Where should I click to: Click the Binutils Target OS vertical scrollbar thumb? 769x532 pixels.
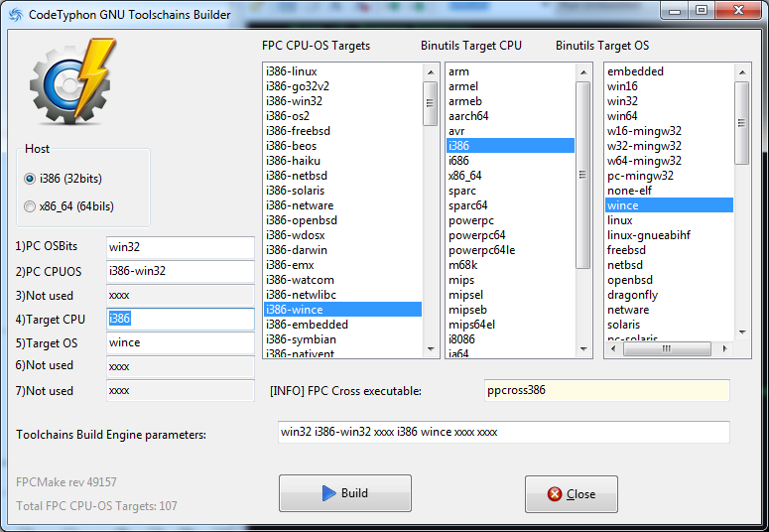pos(741,123)
